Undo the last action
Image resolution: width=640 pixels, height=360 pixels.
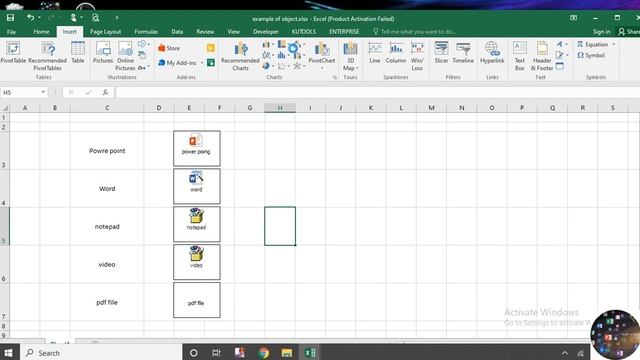[31, 18]
